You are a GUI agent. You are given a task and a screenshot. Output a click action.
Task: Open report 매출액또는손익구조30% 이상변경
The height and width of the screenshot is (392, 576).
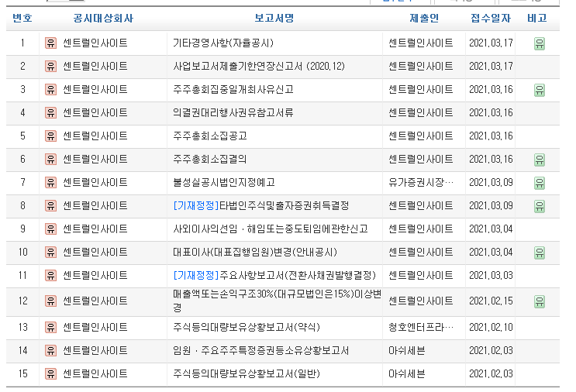click(278, 301)
